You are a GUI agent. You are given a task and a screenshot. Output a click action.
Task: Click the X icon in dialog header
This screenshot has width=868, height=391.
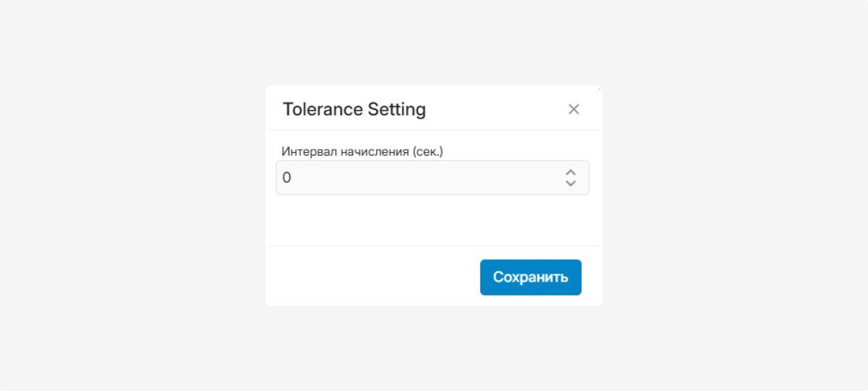(x=574, y=109)
